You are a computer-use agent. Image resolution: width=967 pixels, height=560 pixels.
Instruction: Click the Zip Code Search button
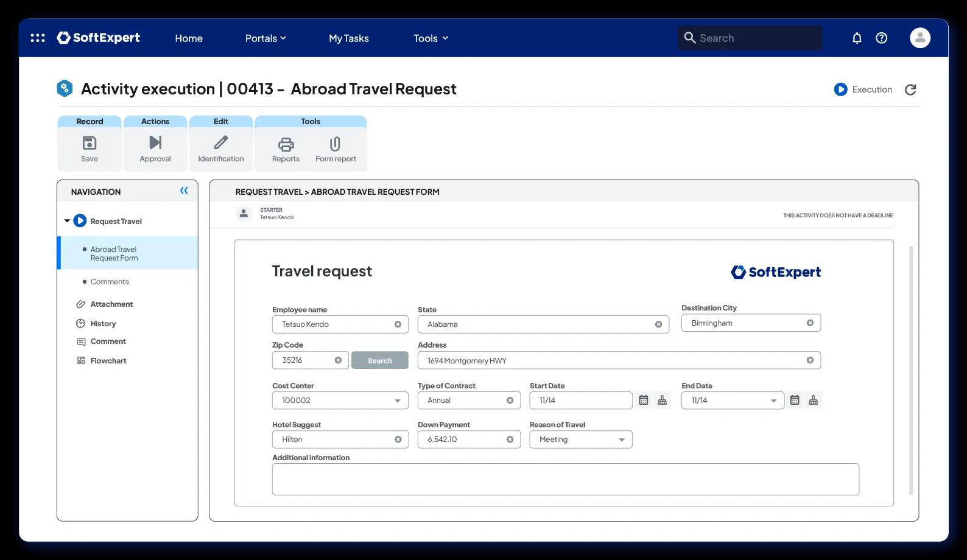[x=379, y=360]
